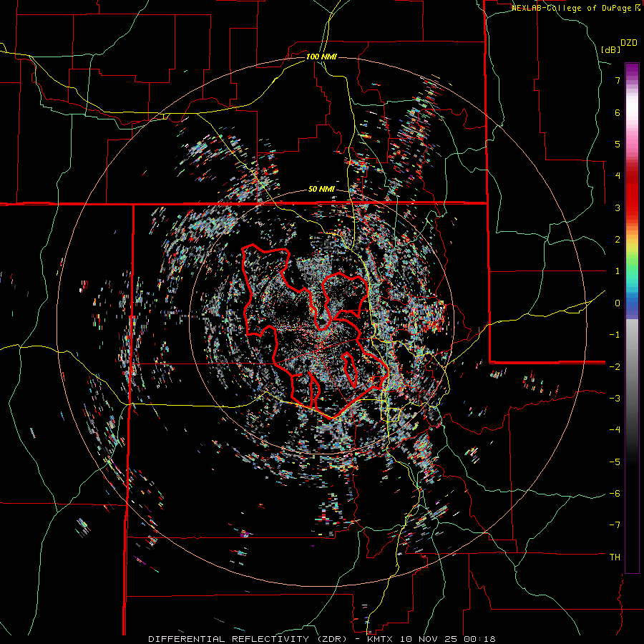
Task: Click the -5 value on the legend
Action: (615, 462)
